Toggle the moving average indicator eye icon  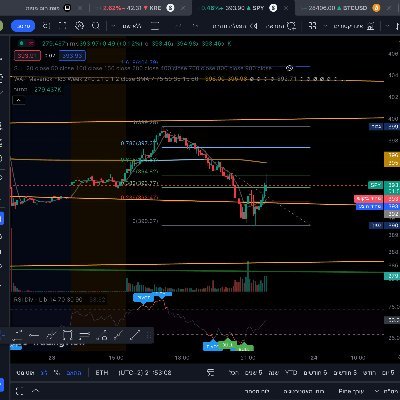[289, 68]
